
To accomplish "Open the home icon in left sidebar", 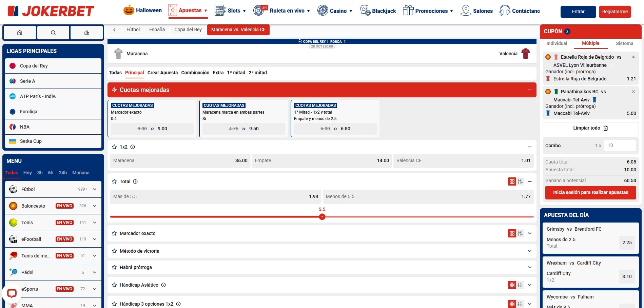I will click(x=19, y=33).
